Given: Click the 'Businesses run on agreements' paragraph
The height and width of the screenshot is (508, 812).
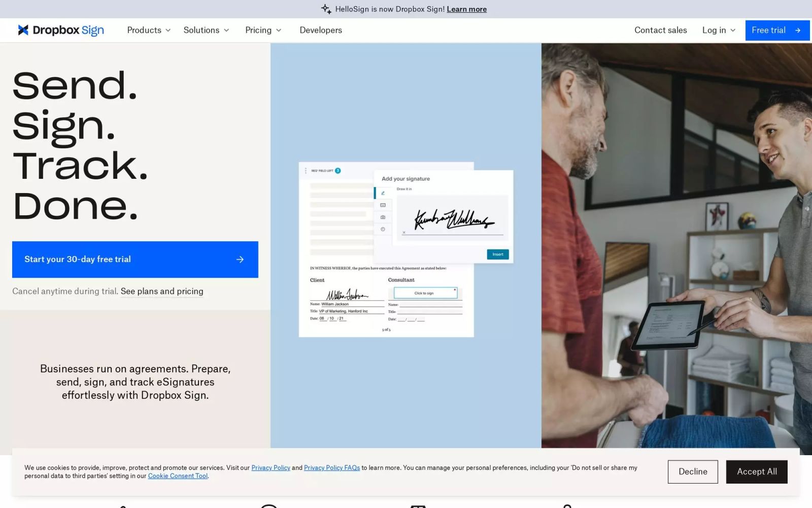Looking at the screenshot, I should [135, 382].
